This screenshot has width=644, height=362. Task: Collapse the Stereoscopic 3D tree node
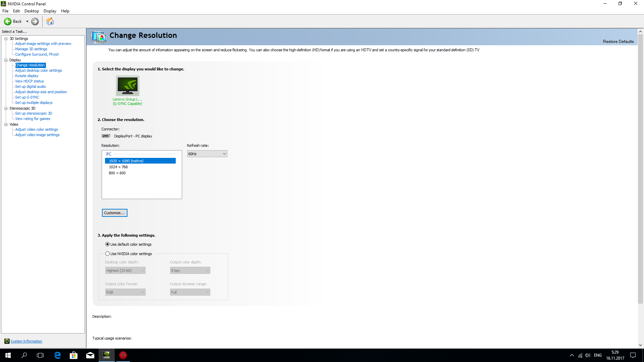[x=6, y=108]
